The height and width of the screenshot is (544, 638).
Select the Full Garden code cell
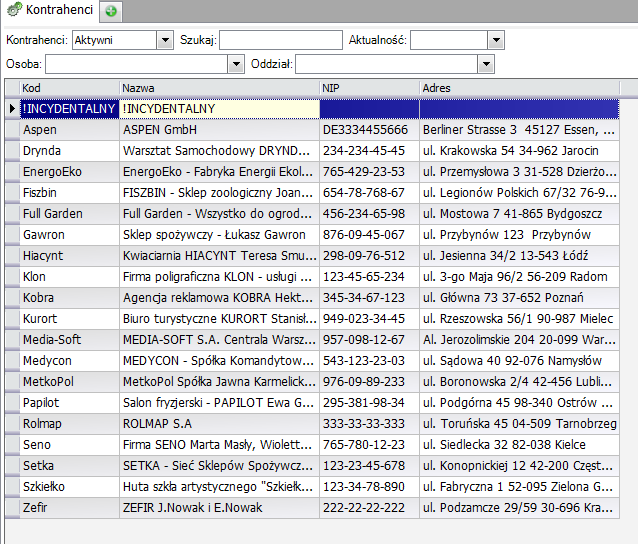tap(69, 214)
